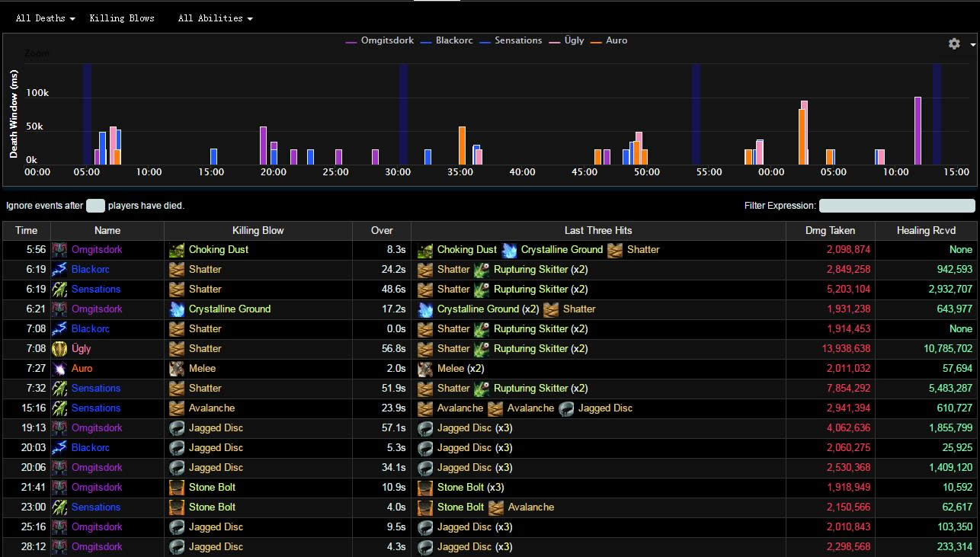The height and width of the screenshot is (557, 980).
Task: Click the Jagged Disc icon at 19:13
Action: pyautogui.click(x=177, y=428)
